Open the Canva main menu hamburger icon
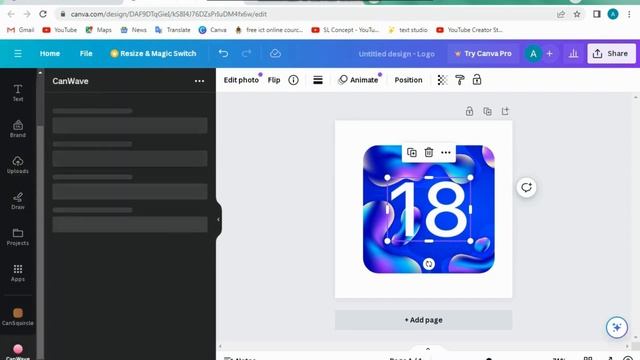This screenshot has width=640, height=360. coord(18,53)
